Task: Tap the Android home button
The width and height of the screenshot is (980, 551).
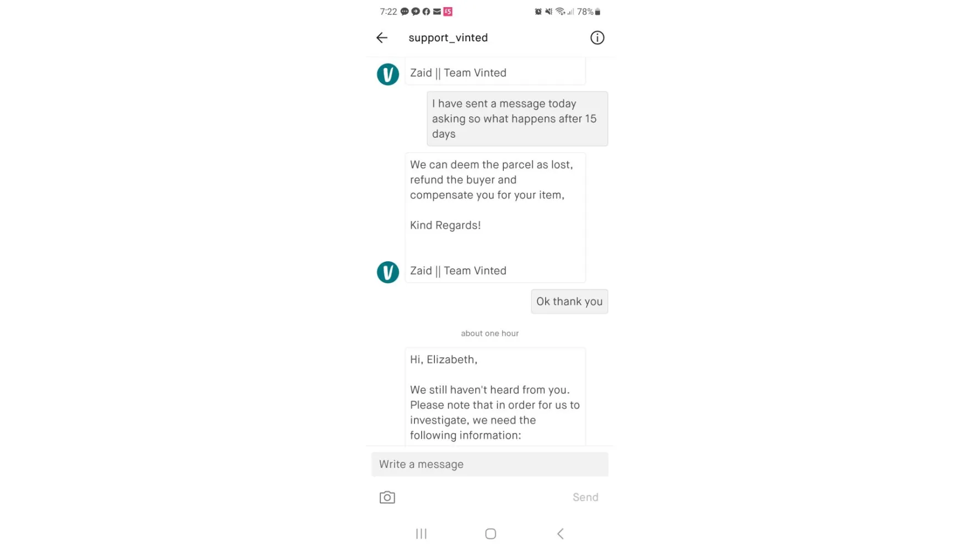Action: click(491, 533)
